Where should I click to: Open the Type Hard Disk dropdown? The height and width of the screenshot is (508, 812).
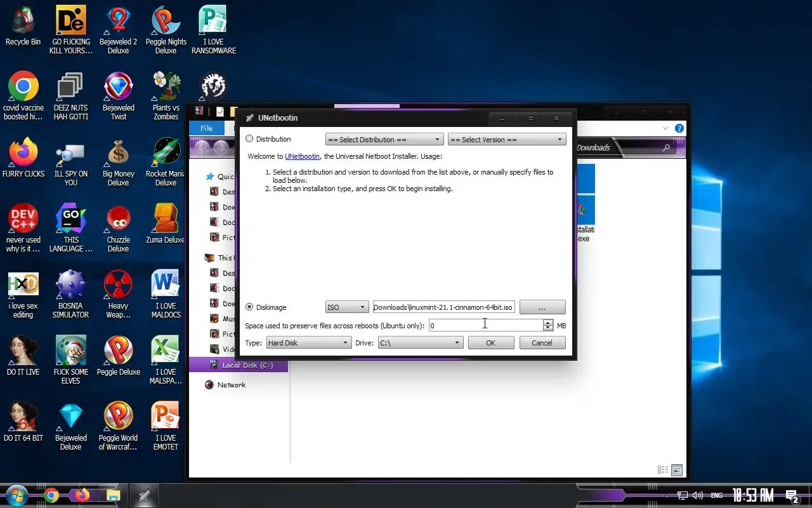point(308,343)
